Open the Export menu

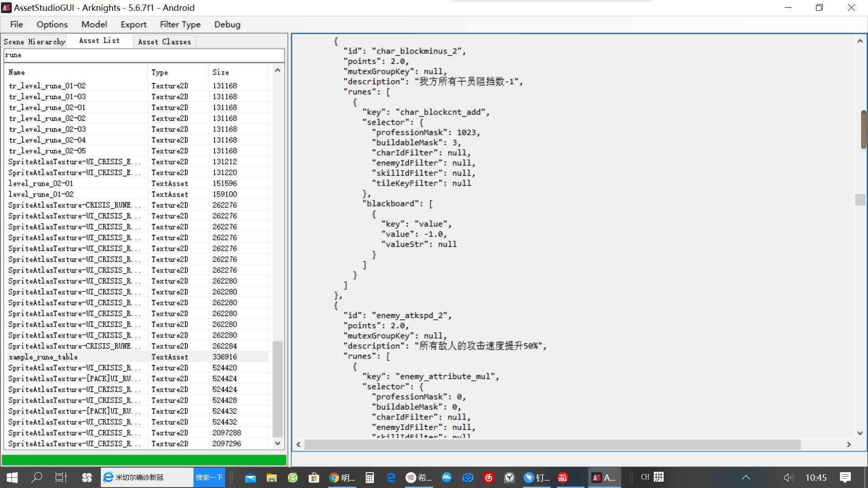pyautogui.click(x=133, y=24)
